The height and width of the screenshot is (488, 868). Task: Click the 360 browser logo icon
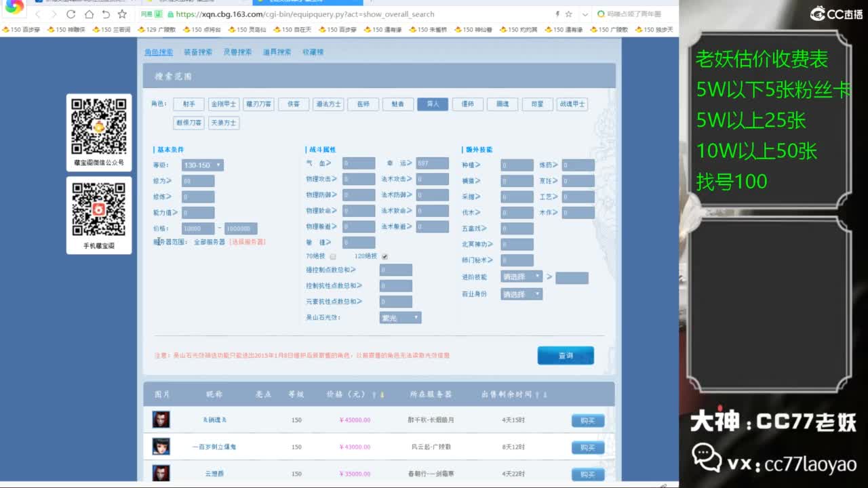coord(14,8)
